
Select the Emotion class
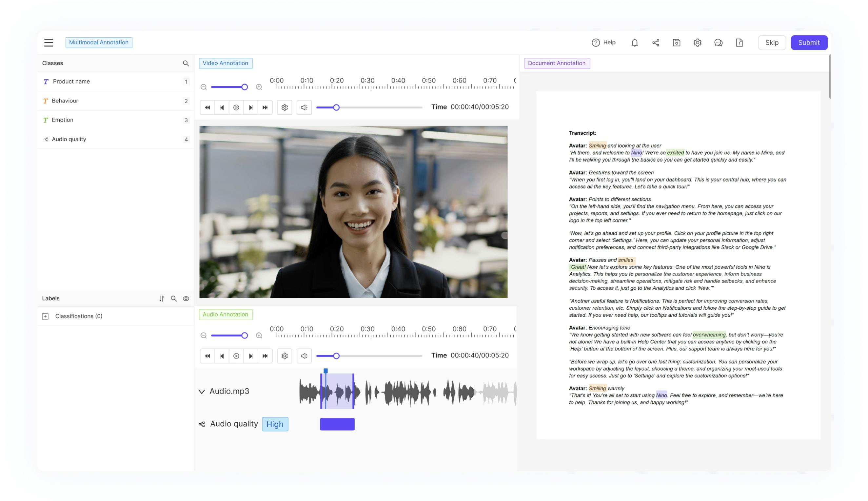point(63,120)
